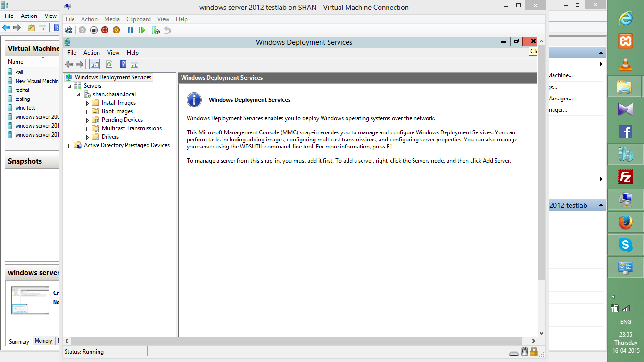Collapse the shan.sharan.local server node
Image resolution: width=644 pixels, height=362 pixels.
pos(79,94)
